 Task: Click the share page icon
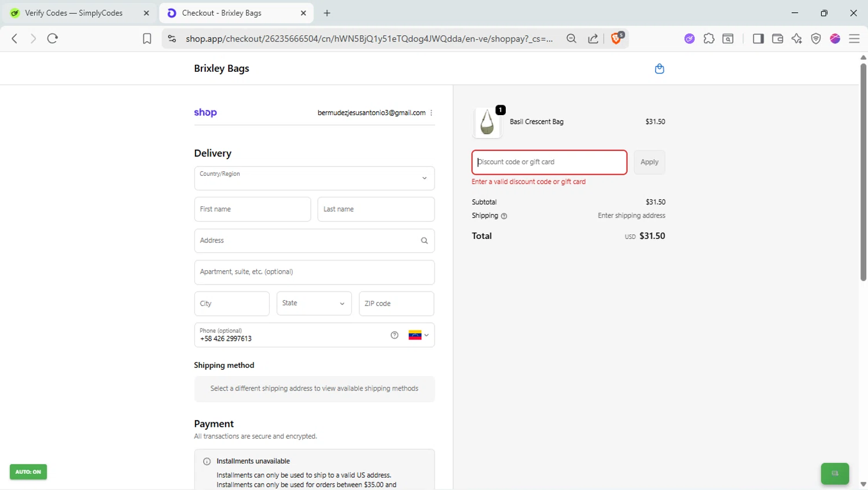593,39
